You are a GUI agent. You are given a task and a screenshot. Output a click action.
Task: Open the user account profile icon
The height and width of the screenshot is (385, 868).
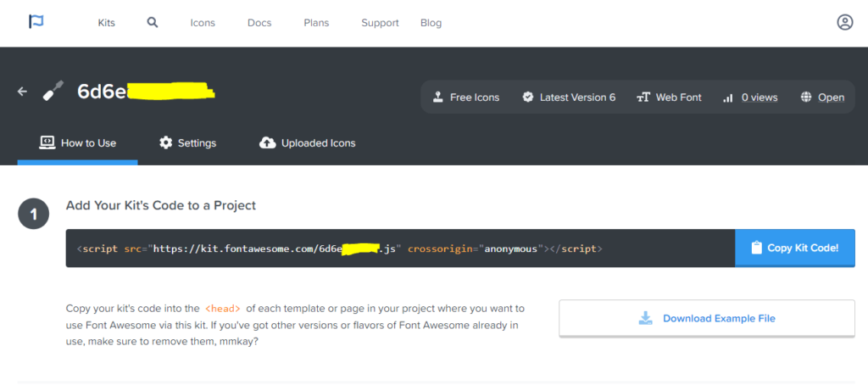844,23
